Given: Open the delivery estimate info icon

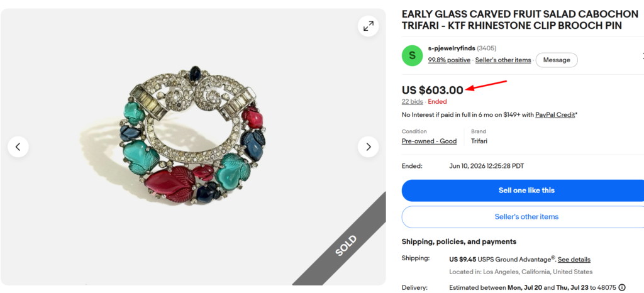Looking at the screenshot, I should (622, 287).
